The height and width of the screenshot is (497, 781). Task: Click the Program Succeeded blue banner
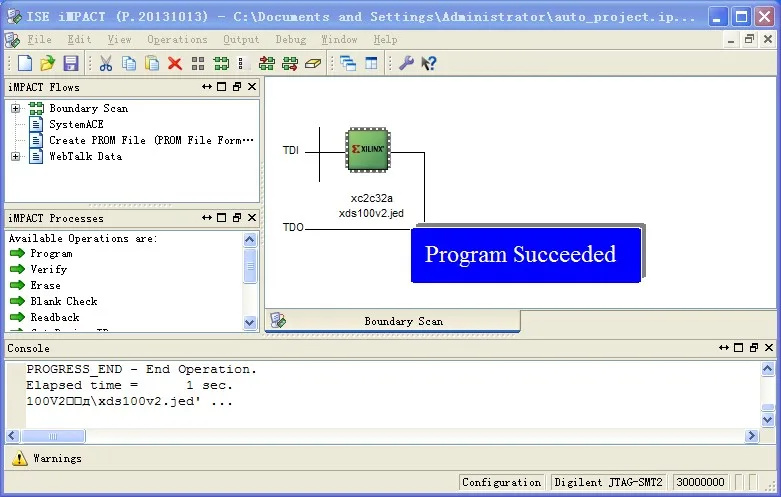pos(526,254)
